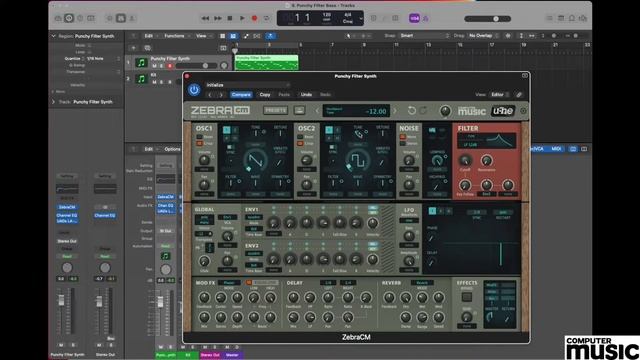Open the Reverb mode dropdown

coord(422,282)
